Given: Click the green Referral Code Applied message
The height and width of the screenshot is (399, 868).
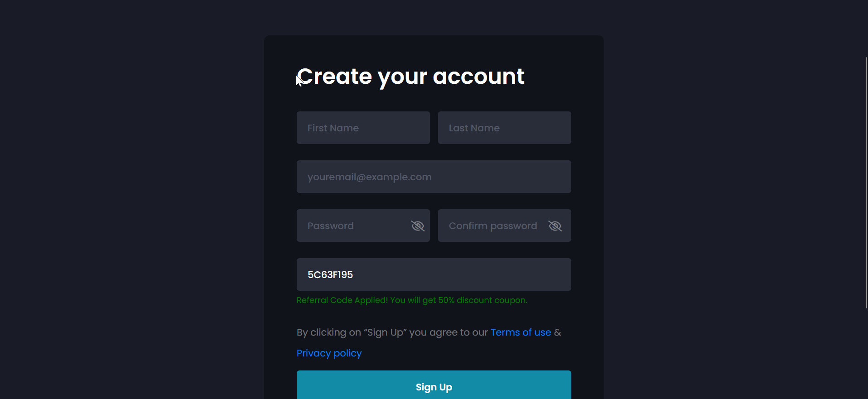Looking at the screenshot, I should coord(342,300).
